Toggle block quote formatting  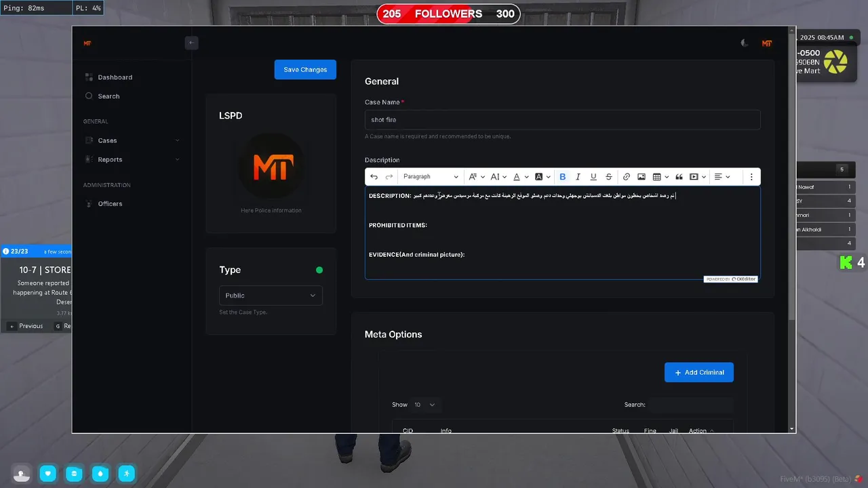pos(679,177)
